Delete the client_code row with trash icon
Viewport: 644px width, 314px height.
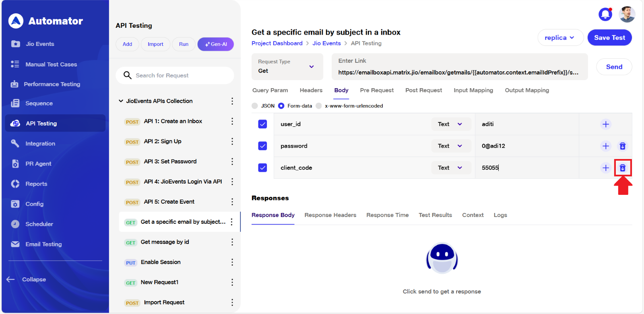pos(622,168)
